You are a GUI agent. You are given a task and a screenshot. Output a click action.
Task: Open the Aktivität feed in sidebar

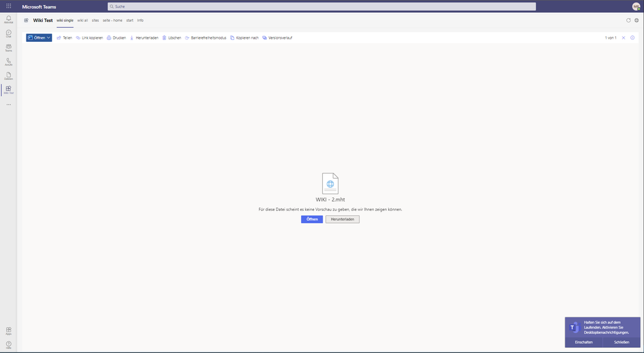(x=8, y=20)
